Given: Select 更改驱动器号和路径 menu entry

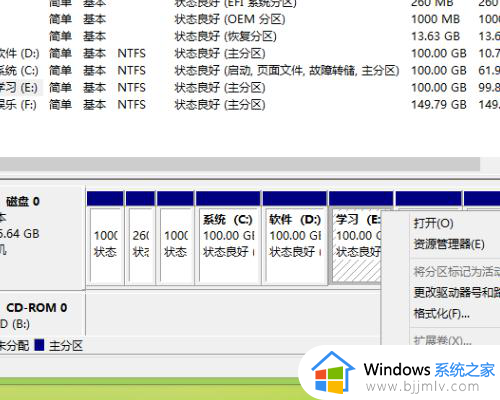Looking at the screenshot, I should click(x=457, y=293).
